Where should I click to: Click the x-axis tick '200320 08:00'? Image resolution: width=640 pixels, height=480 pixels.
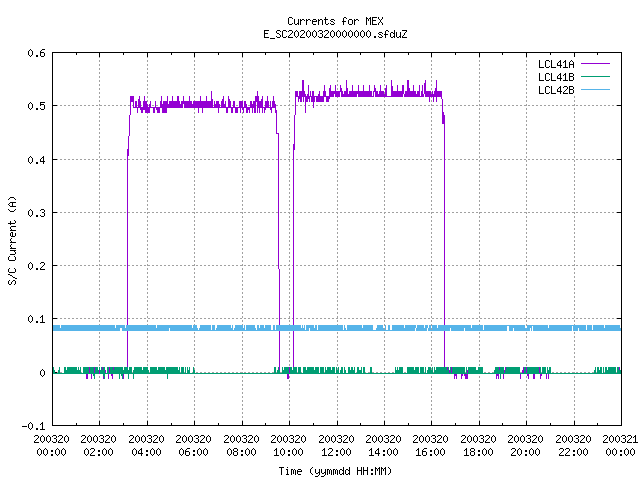[241, 446]
